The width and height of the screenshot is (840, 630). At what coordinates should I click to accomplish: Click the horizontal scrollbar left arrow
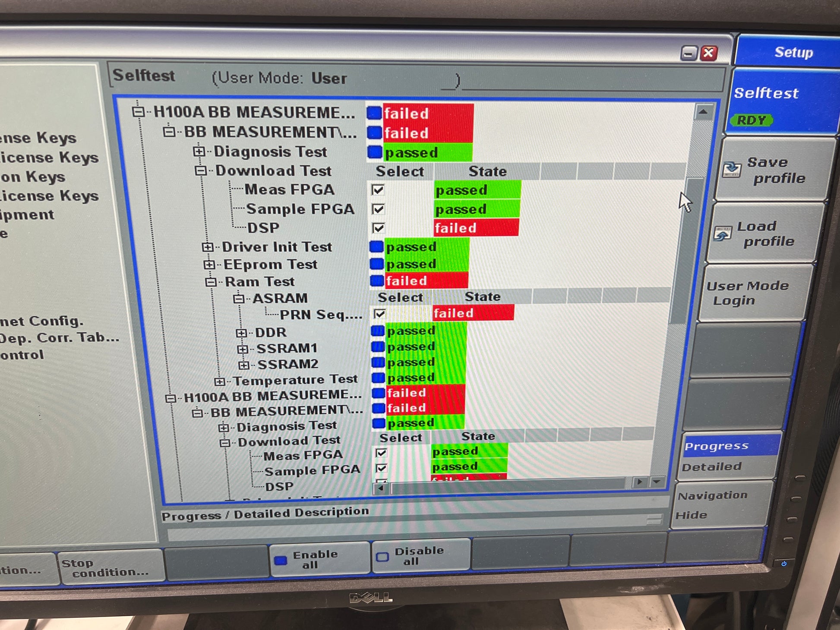[380, 488]
